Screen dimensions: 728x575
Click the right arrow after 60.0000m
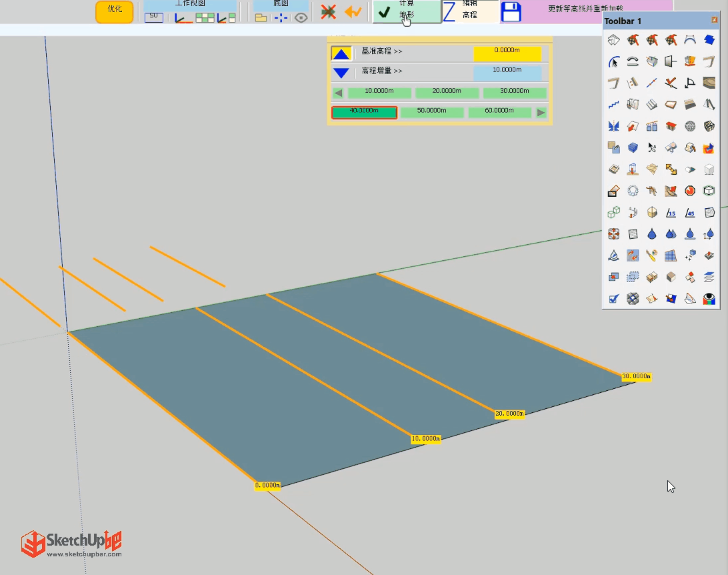tap(541, 113)
